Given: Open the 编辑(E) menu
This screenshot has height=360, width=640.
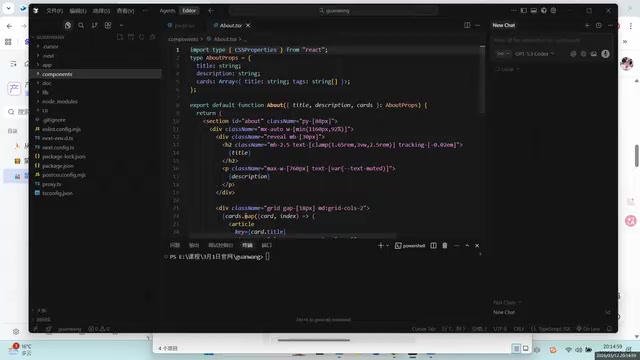Looking at the screenshot, I should 78,11.
